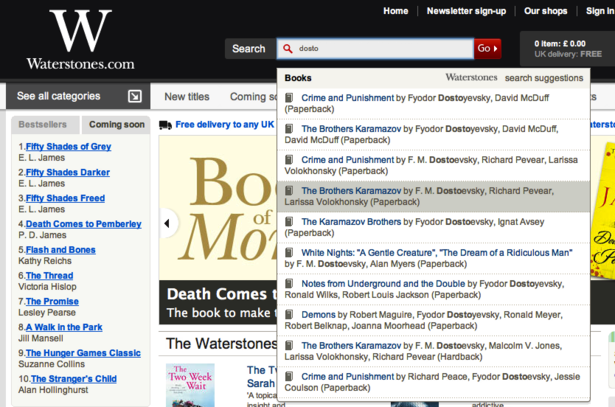Click book icon beside White Nights suggestion
The height and width of the screenshot is (407, 615).
(x=290, y=253)
